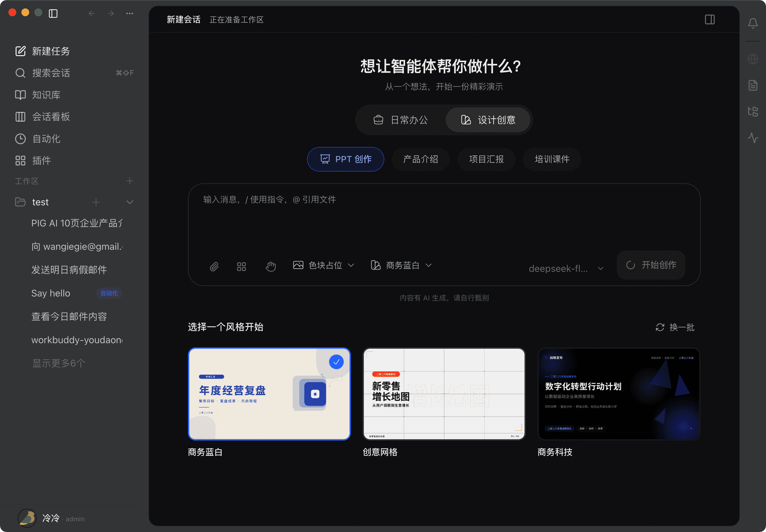Select the 项目汇报 chip
The width and height of the screenshot is (766, 532).
coord(486,159)
